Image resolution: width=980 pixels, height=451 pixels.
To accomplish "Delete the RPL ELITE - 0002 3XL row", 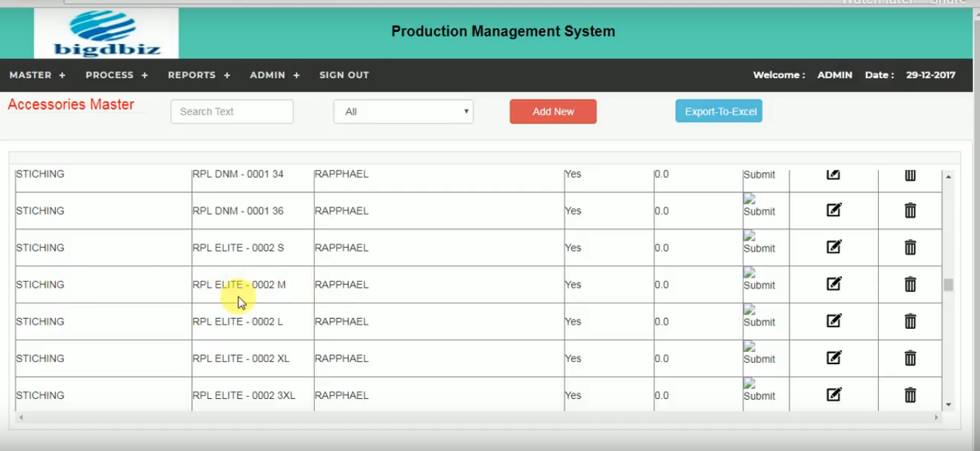I will [x=910, y=395].
